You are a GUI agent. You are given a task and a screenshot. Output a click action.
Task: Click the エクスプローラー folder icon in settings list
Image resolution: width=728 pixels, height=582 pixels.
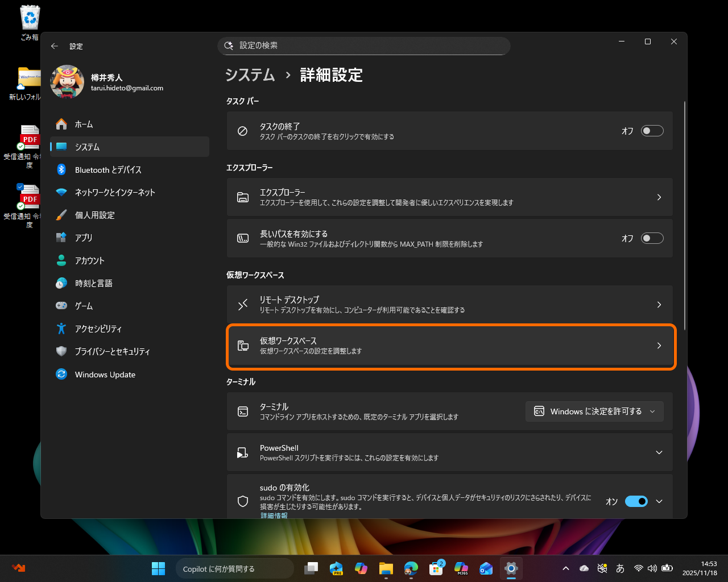tap(243, 197)
